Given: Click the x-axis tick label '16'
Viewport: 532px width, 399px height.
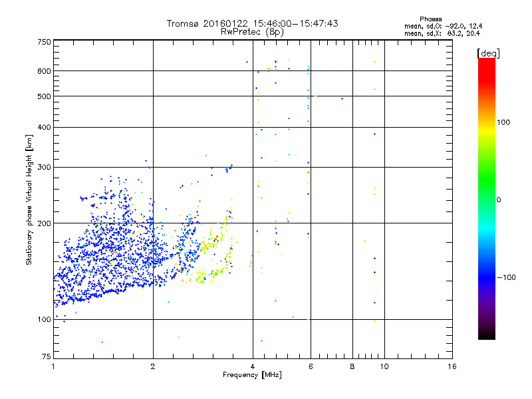Looking at the screenshot, I should [452, 366].
